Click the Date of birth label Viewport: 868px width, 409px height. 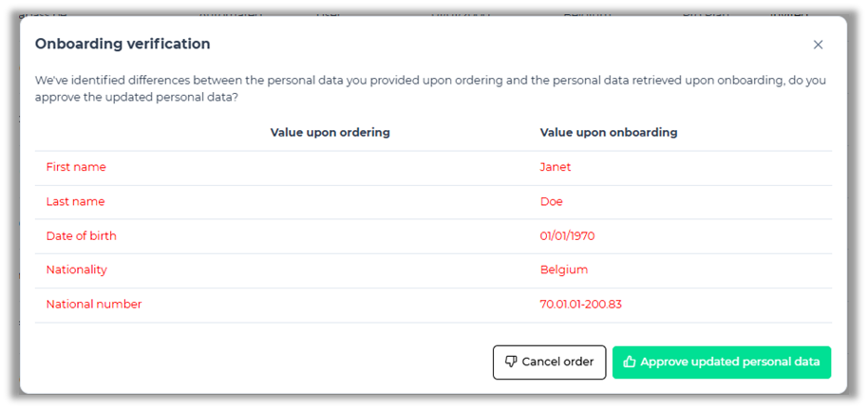point(81,235)
